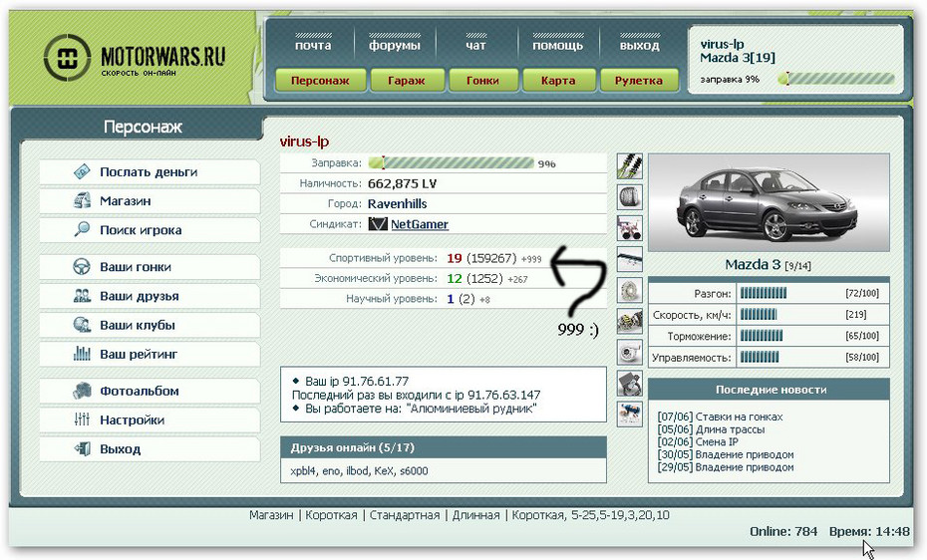Click Выход label in the sidebar
Image resolution: width=927 pixels, height=560 pixels.
point(120,449)
